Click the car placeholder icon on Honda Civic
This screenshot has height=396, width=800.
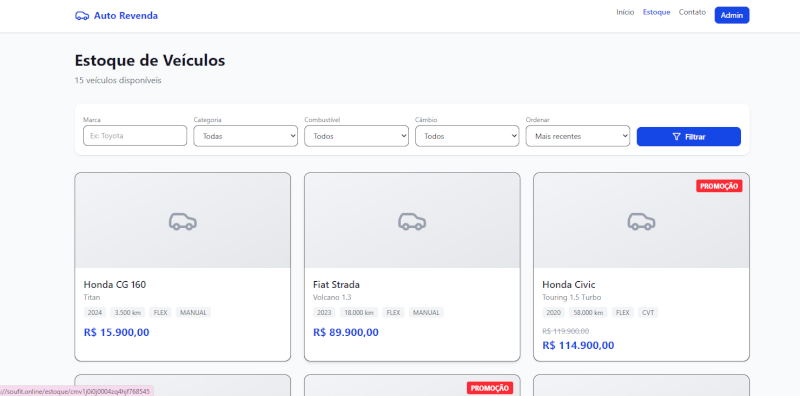641,221
